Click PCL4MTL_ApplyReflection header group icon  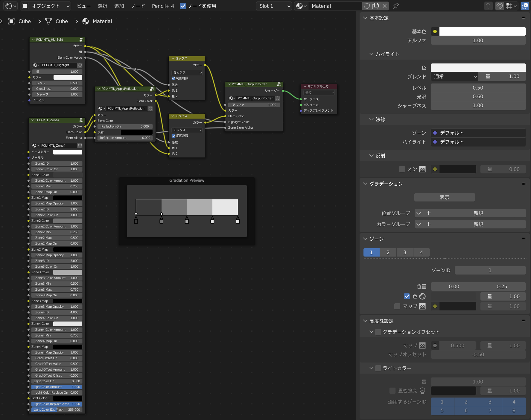point(152,89)
